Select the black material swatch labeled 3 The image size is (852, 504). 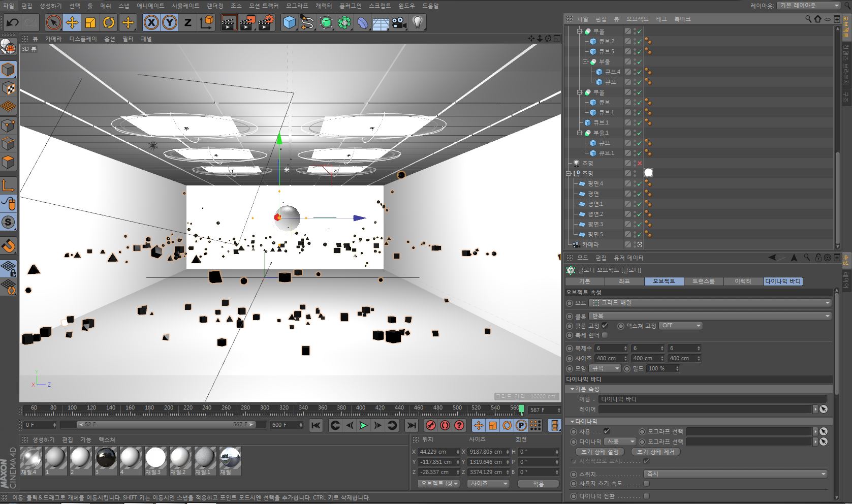[106, 458]
